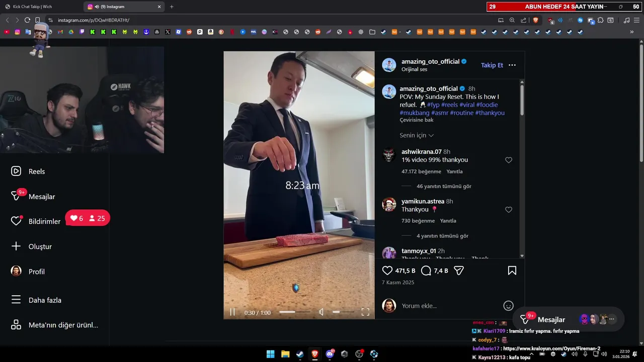Click the #foodie hashtag
The height and width of the screenshot is (362, 644).
click(x=487, y=105)
